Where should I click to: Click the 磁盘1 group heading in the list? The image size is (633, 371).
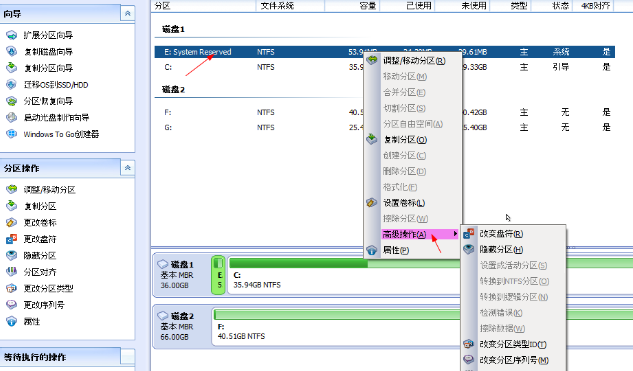click(x=173, y=29)
